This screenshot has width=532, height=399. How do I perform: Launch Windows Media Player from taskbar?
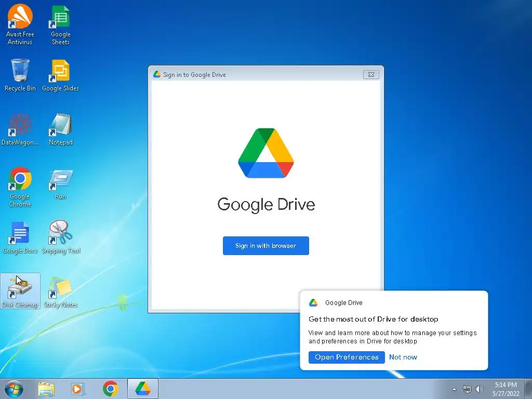pos(78,389)
